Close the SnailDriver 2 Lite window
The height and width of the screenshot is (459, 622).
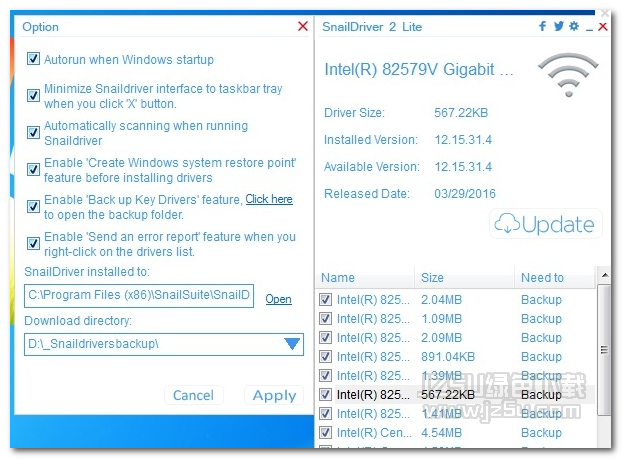tap(603, 27)
